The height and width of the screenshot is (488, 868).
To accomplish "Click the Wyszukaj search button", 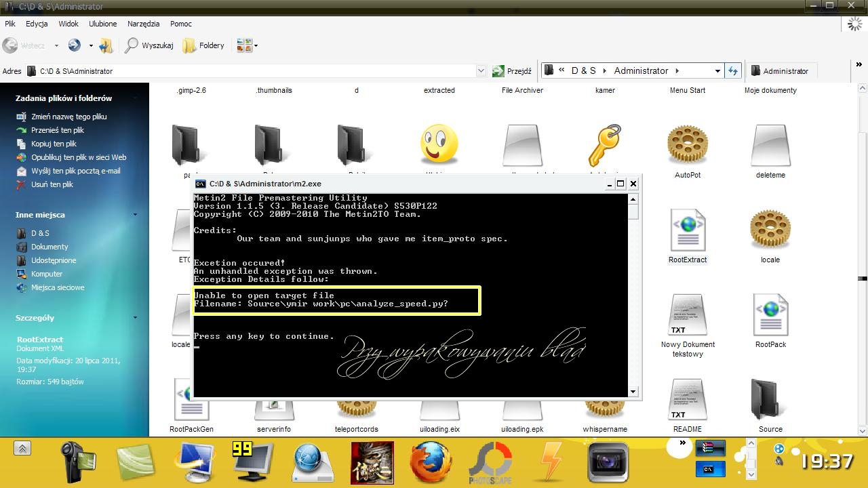I will 149,45.
